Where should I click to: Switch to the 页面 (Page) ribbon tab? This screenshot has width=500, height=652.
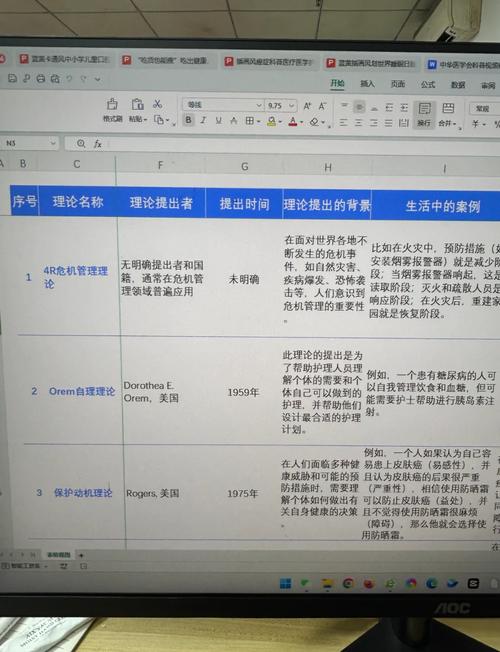pos(398,84)
